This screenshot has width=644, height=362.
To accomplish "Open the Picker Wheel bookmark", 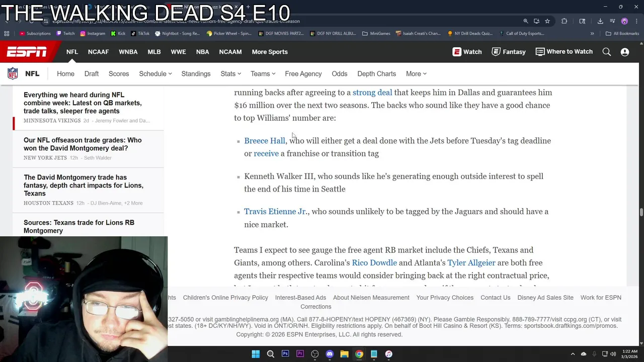I will click(229, 34).
